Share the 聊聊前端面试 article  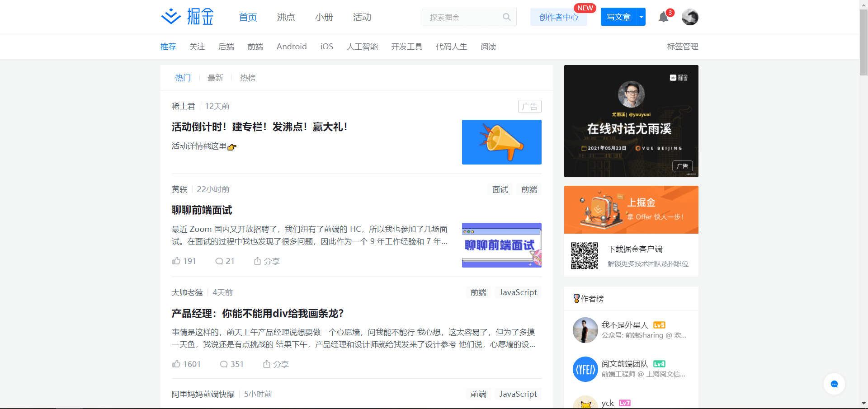pos(267,261)
